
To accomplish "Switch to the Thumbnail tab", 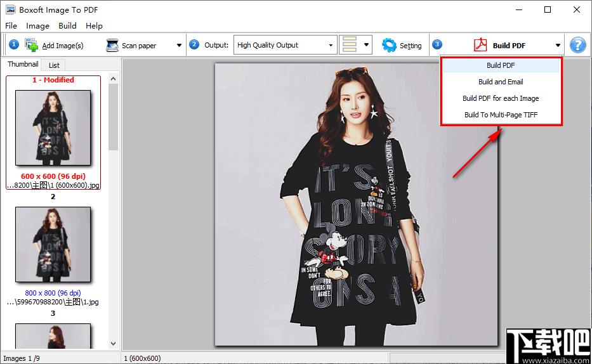I will 23,64.
